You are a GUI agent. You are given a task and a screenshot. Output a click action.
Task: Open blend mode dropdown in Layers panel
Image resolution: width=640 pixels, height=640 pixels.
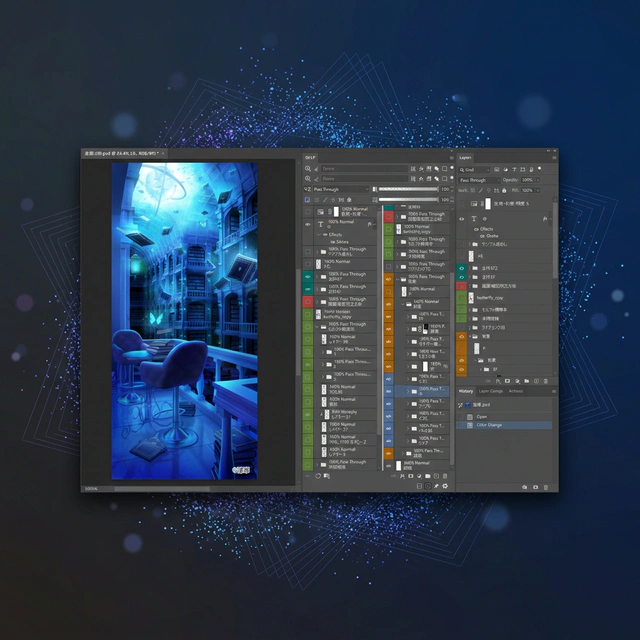point(479,180)
